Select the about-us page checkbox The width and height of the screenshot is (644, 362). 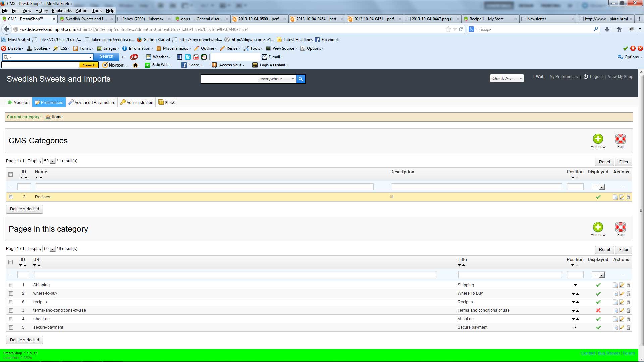coord(11,319)
